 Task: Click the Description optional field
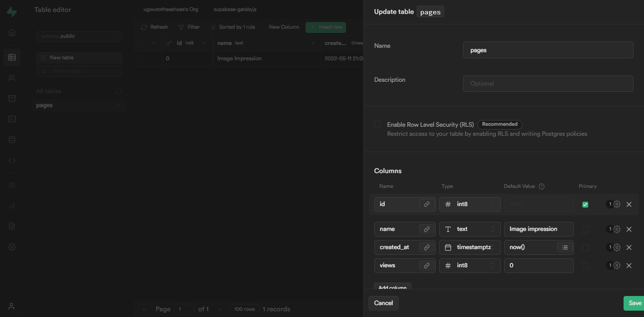coord(548,84)
